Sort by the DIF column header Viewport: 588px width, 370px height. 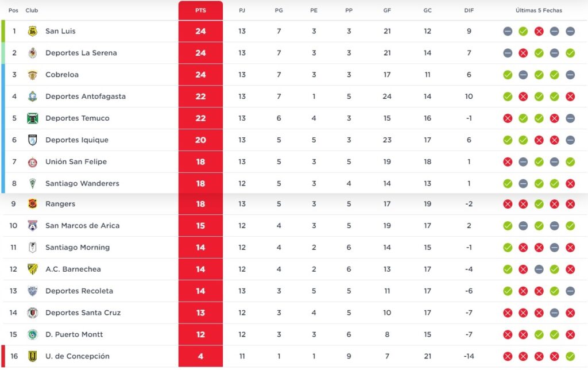coord(469,10)
